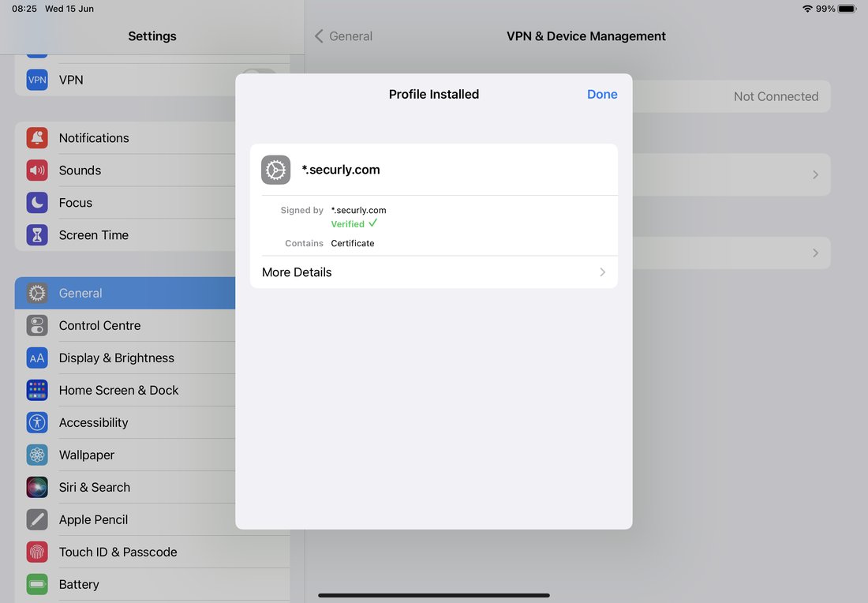Tap the Contains Certificate value
The width and height of the screenshot is (868, 603).
pos(353,243)
